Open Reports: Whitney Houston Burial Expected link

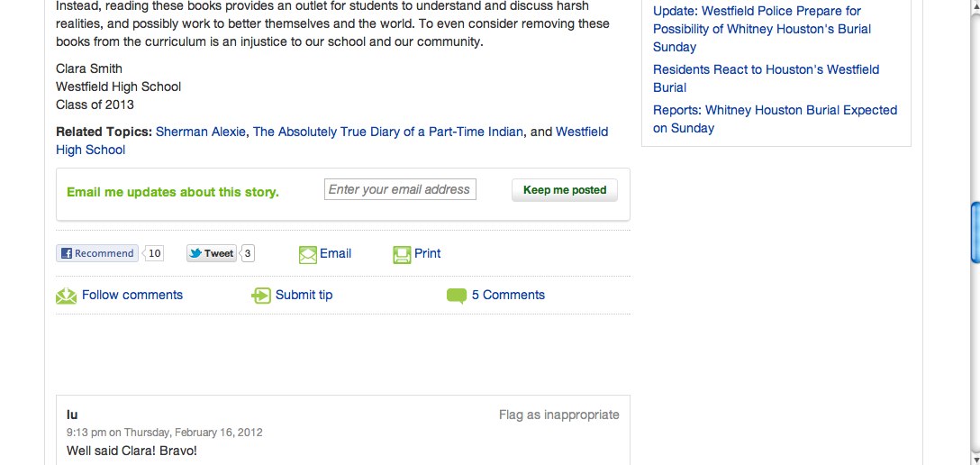[x=775, y=119]
